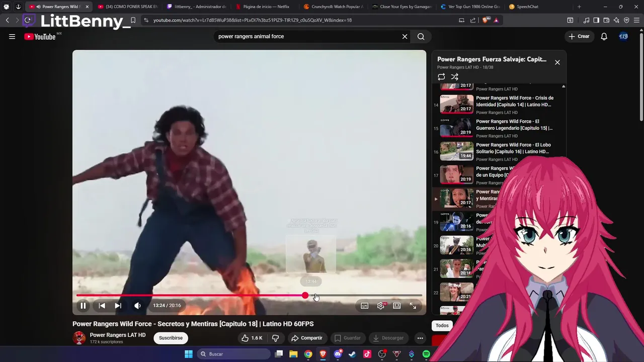644x362 pixels.
Task: Open Steam from taskbar
Action: [352, 354]
